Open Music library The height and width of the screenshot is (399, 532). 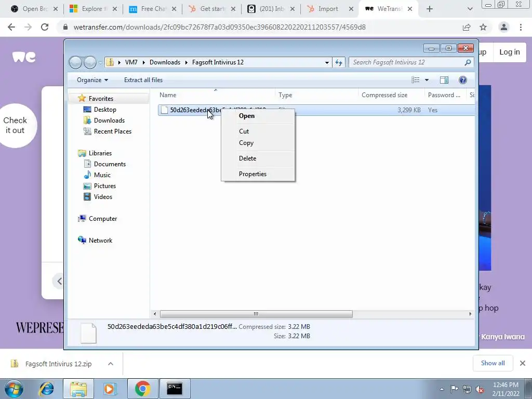tap(102, 175)
